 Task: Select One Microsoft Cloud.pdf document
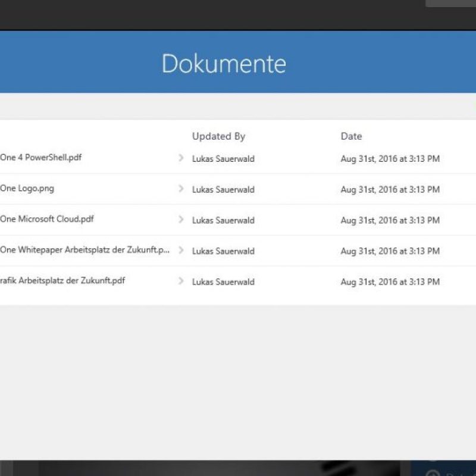tap(47, 219)
